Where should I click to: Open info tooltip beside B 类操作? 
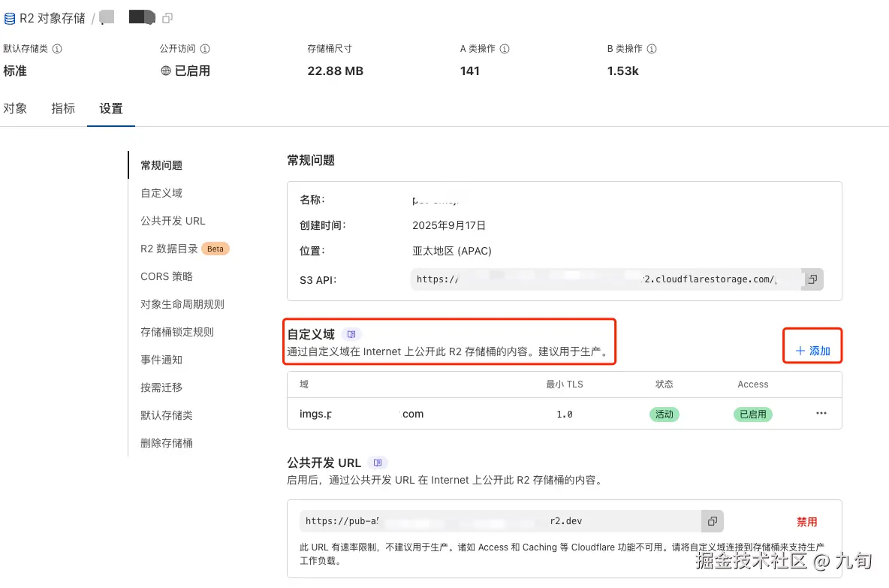652,49
